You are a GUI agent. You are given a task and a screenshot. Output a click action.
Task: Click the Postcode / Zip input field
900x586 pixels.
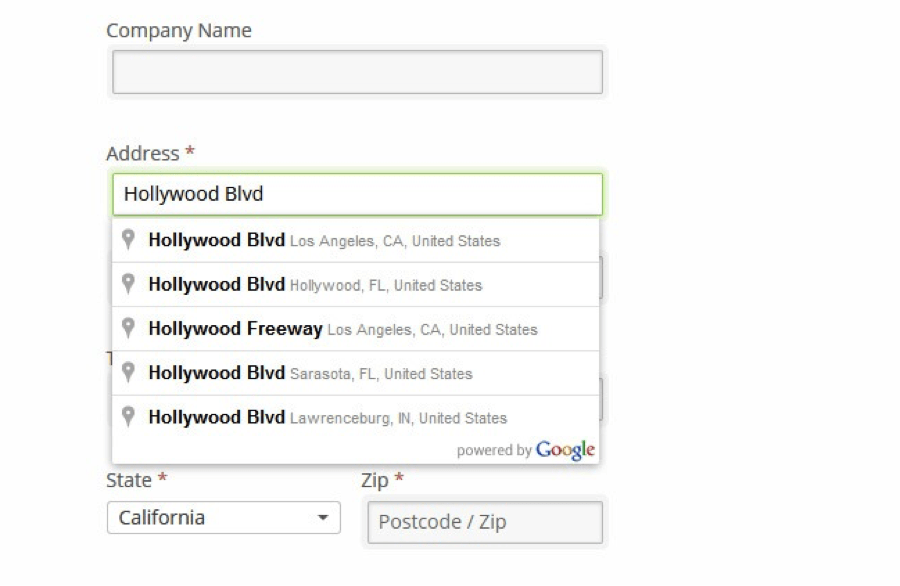point(485,522)
